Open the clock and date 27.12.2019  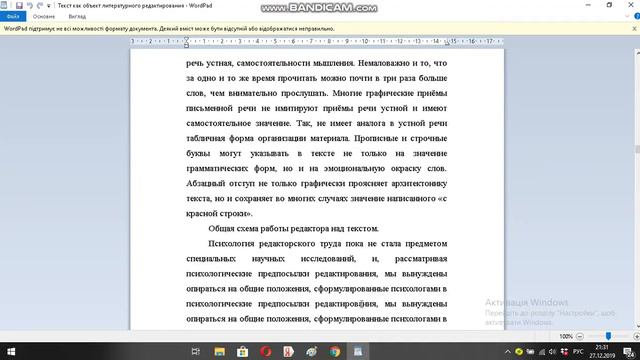[602, 351]
